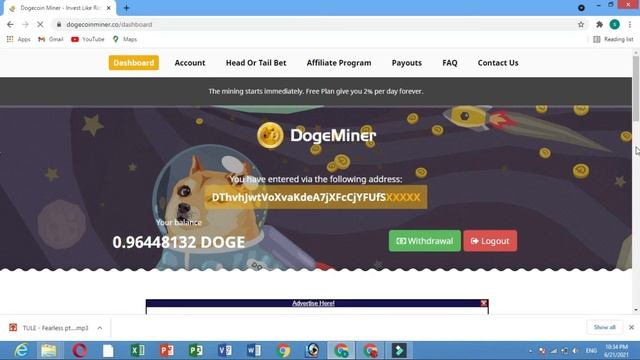640x360 pixels.
Task: Go to the Account page
Action: pyautogui.click(x=190, y=63)
